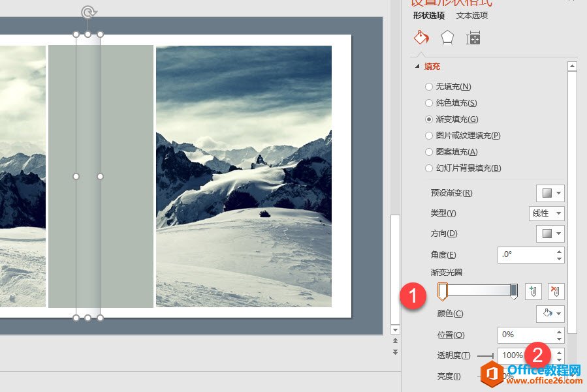This screenshot has height=392, width=587.
Task: Click the left snowy mountain photo
Action: (x=23, y=176)
